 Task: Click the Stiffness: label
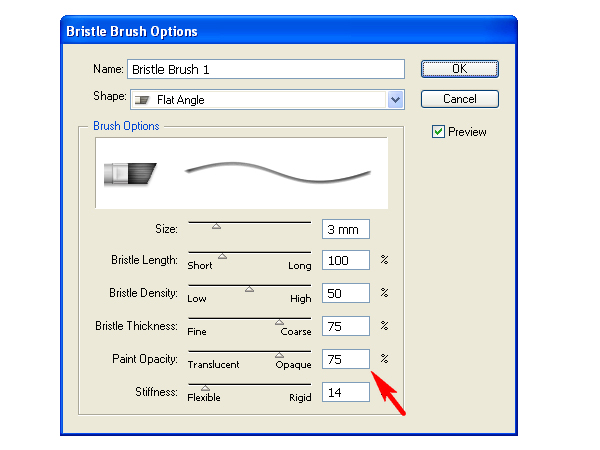(x=157, y=392)
